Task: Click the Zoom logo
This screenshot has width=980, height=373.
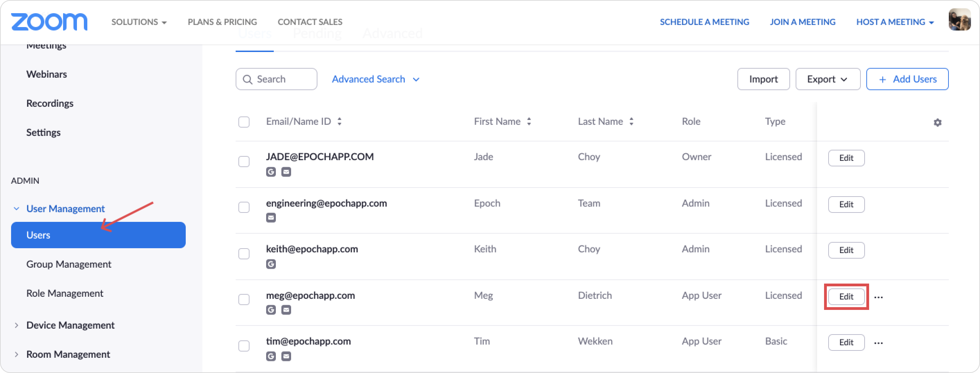Action: click(x=49, y=22)
